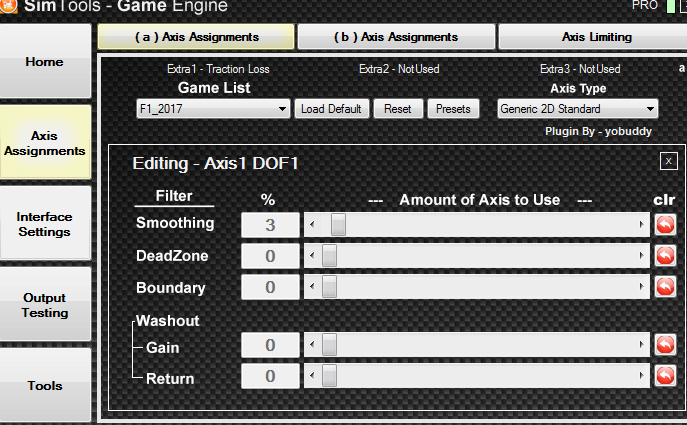Reset the Smoothing filter with its clr icon
This screenshot has height=425, width=687.
pos(665,225)
